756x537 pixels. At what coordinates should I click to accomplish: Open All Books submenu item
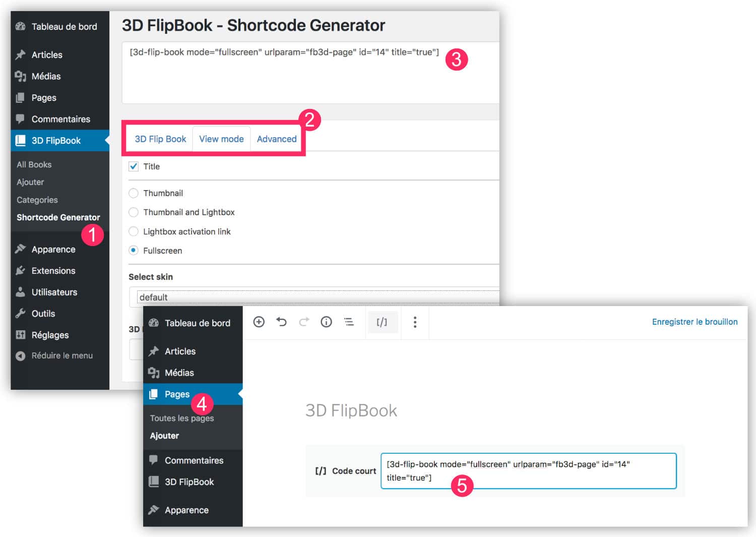[34, 164]
